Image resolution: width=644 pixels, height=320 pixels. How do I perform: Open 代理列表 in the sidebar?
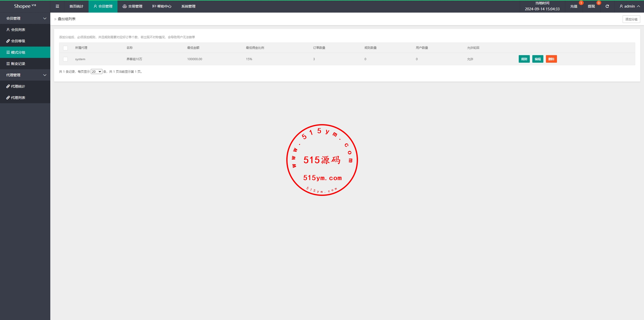coord(18,98)
